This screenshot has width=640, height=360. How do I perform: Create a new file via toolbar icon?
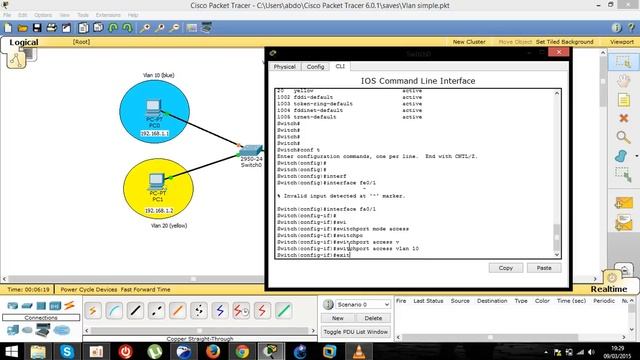click(x=8, y=28)
